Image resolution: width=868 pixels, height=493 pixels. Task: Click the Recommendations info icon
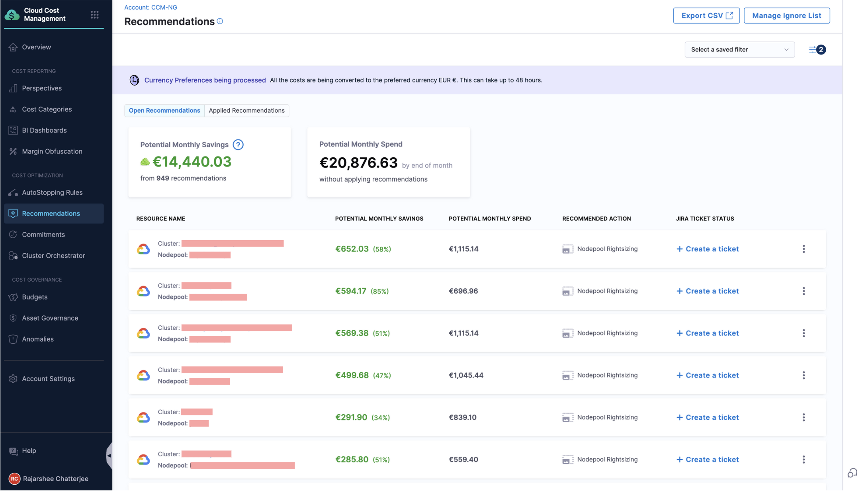[220, 21]
